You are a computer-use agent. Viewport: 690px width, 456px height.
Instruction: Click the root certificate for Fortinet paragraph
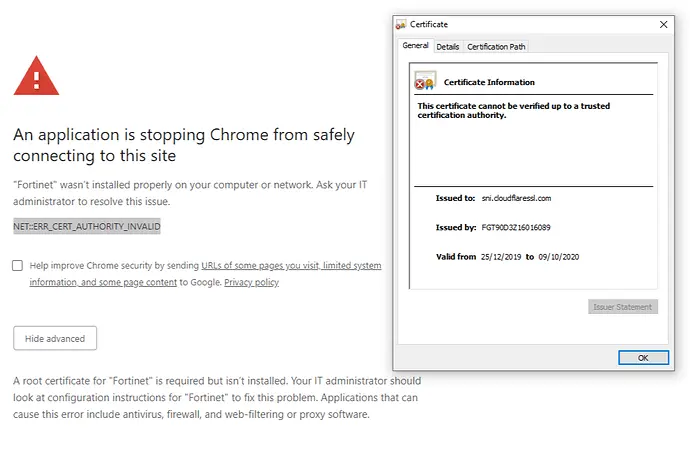[217, 397]
